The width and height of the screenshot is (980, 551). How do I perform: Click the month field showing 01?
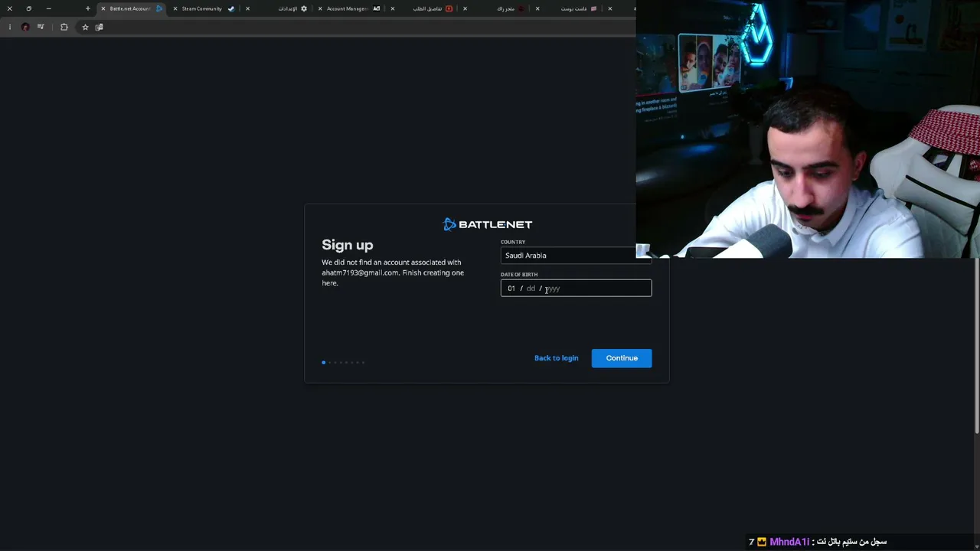511,289
